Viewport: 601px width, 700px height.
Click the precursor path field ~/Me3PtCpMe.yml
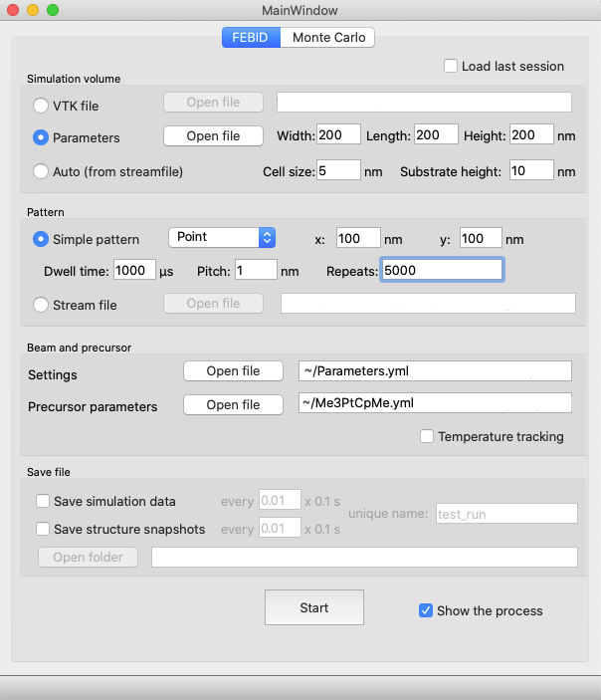click(435, 403)
